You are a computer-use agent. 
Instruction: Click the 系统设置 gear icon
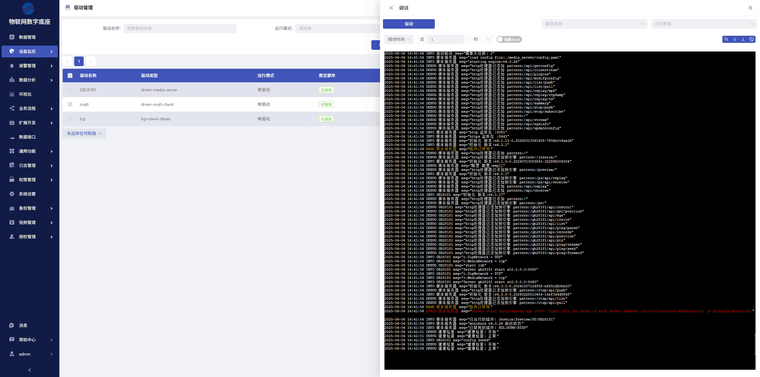[x=12, y=194]
